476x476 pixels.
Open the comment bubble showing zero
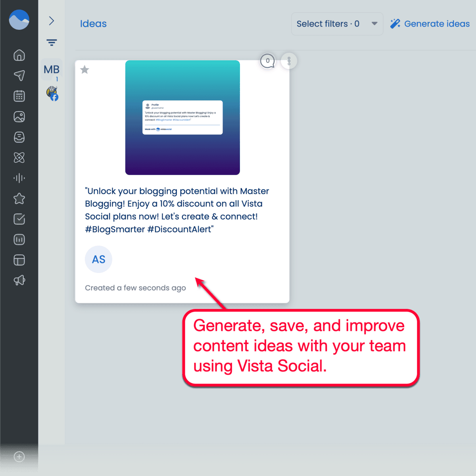(x=268, y=61)
